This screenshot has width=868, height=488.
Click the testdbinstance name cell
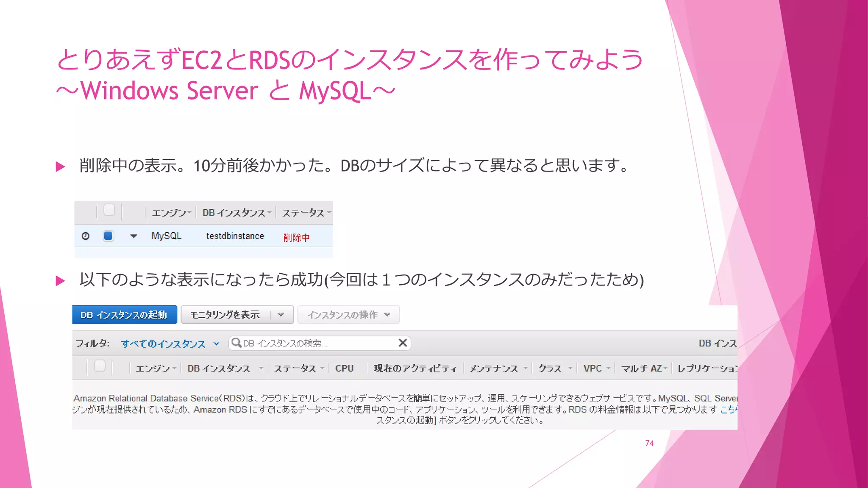pyautogui.click(x=235, y=236)
